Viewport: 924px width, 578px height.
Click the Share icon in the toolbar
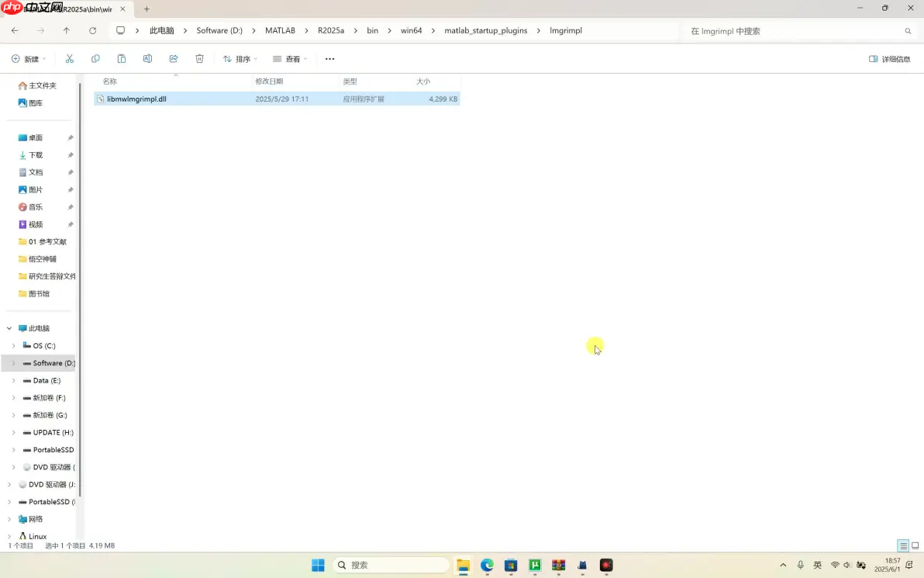click(x=173, y=58)
